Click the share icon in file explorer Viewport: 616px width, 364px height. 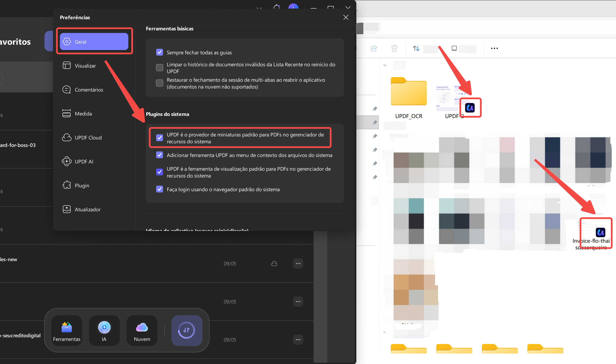374,48
